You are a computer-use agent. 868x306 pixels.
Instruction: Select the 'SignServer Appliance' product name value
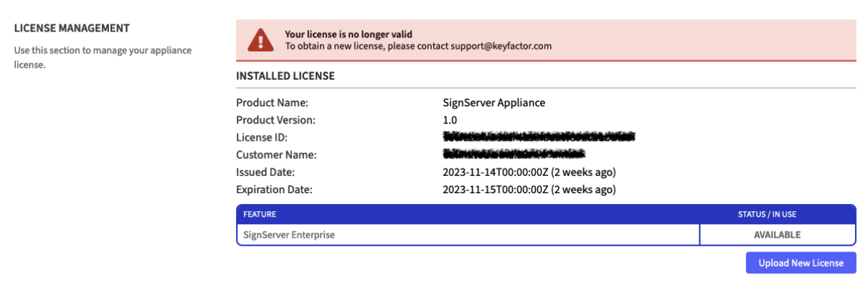tap(494, 103)
